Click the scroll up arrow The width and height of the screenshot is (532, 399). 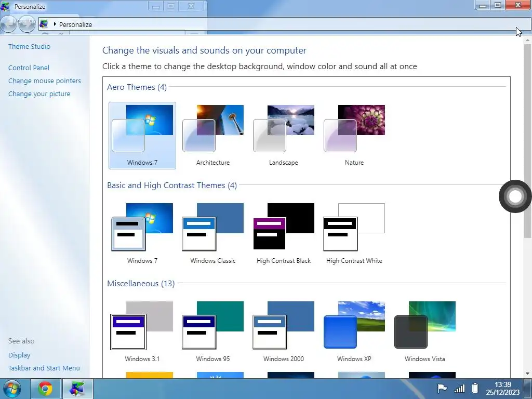528,39
